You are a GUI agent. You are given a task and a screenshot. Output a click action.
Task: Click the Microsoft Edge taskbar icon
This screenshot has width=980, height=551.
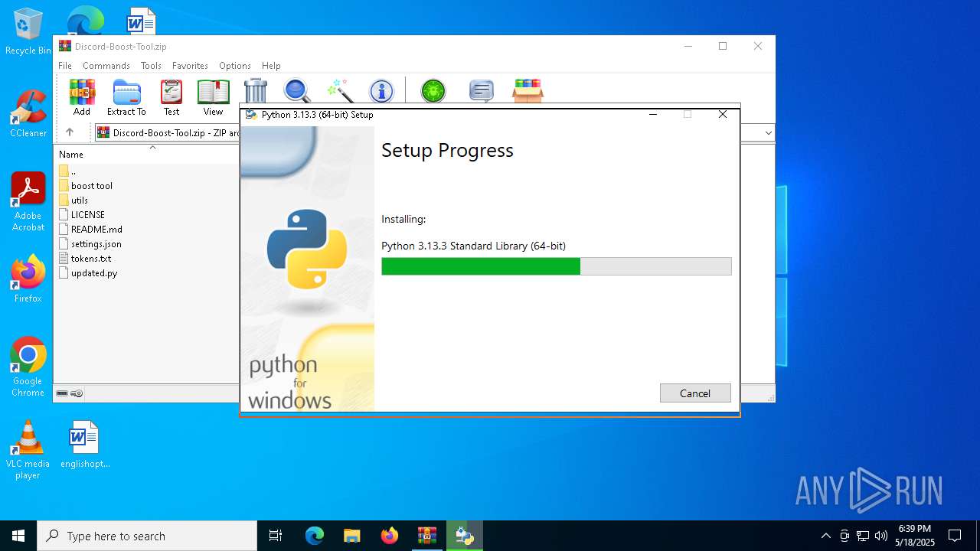pyautogui.click(x=315, y=536)
